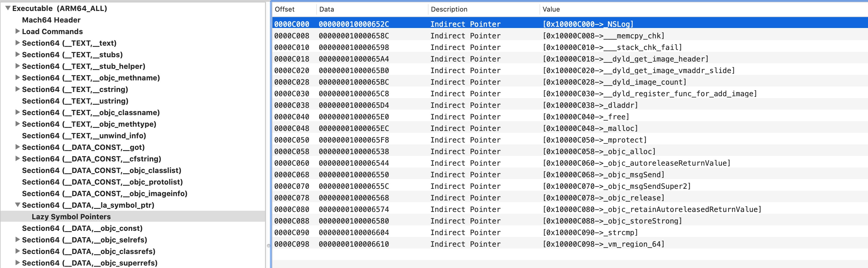
Task: Select Section64 (__TEXT,__ustring) item
Action: (x=75, y=101)
